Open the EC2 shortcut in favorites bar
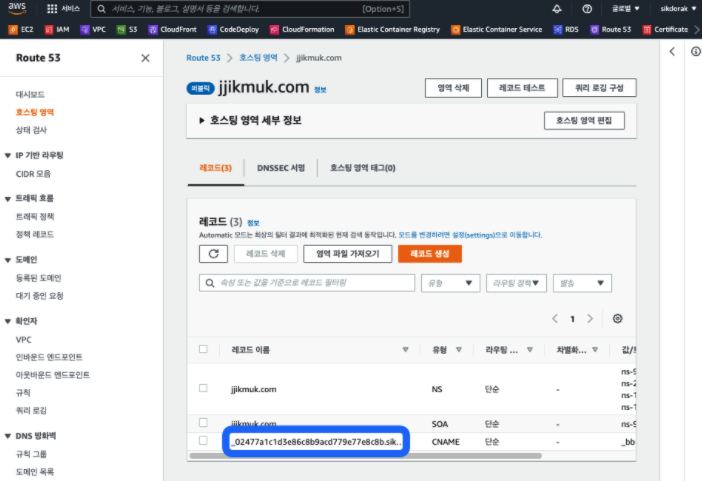The image size is (702, 481). click(21, 30)
